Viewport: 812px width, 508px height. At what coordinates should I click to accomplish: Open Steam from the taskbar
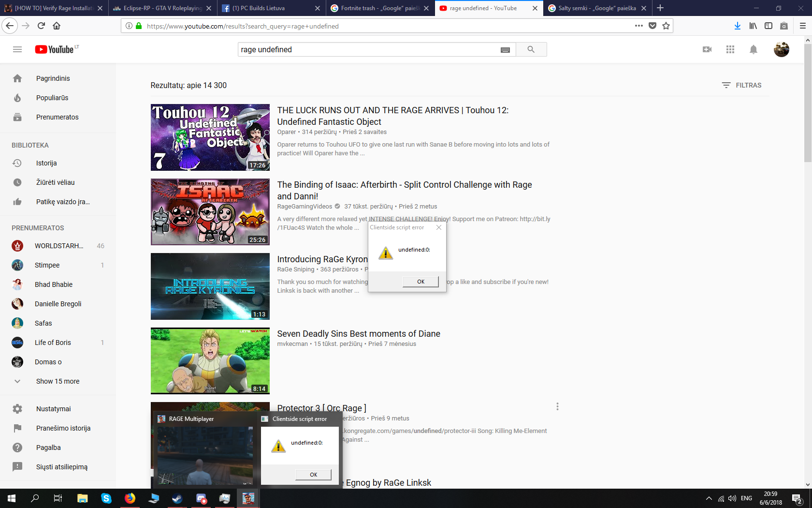(x=177, y=498)
